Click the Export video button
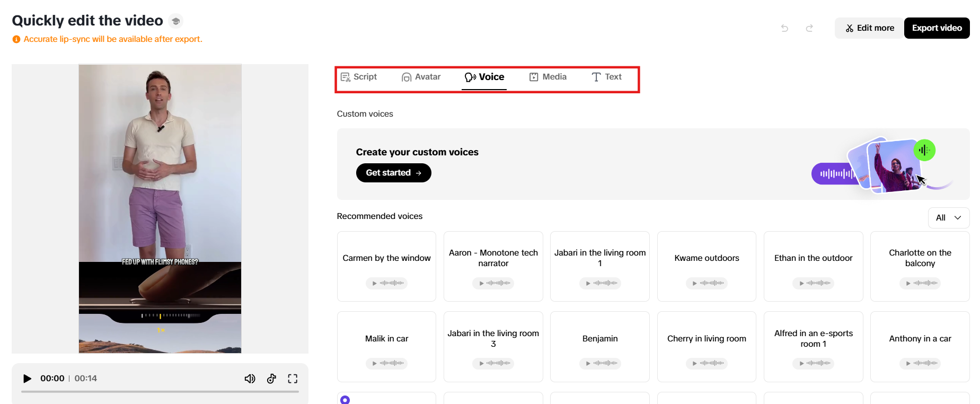Image resolution: width=980 pixels, height=404 pixels. [937, 28]
